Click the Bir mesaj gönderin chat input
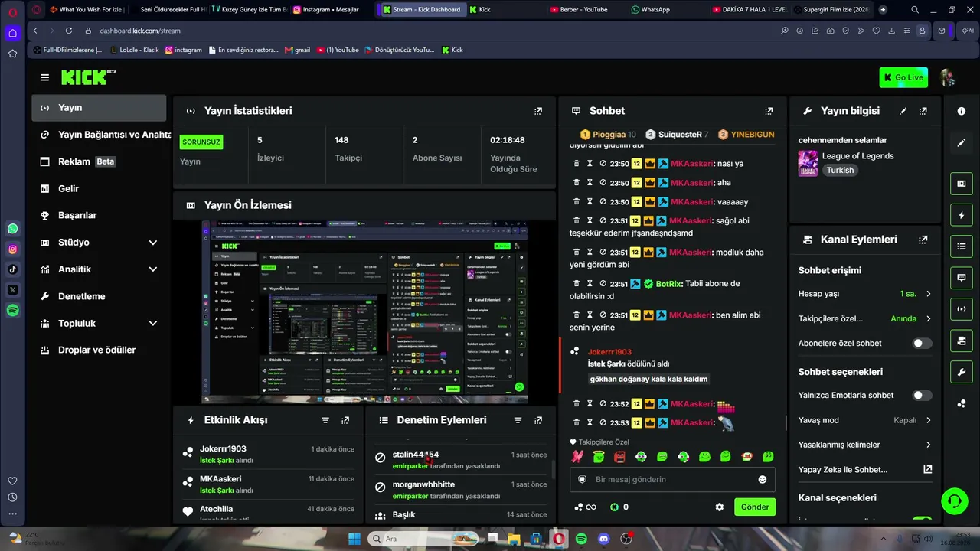 coord(672,479)
